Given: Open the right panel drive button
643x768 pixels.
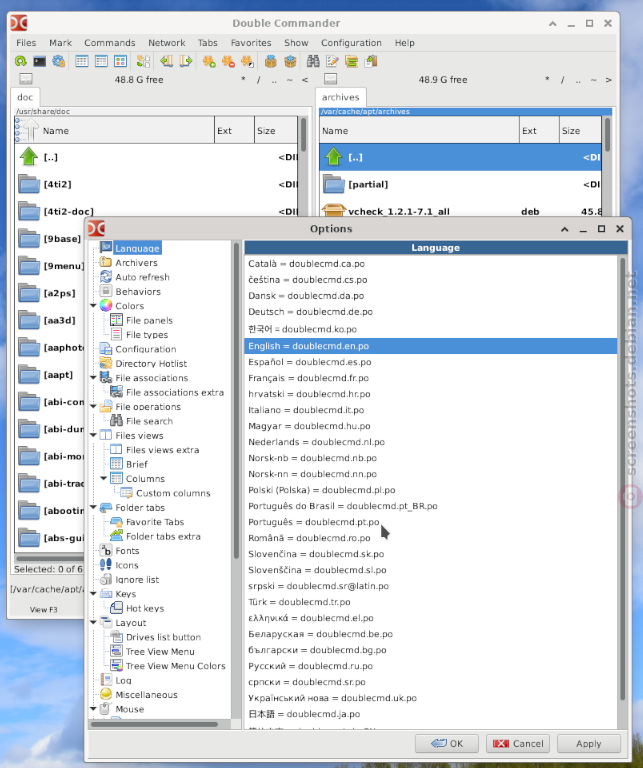Looking at the screenshot, I should coord(331,79).
